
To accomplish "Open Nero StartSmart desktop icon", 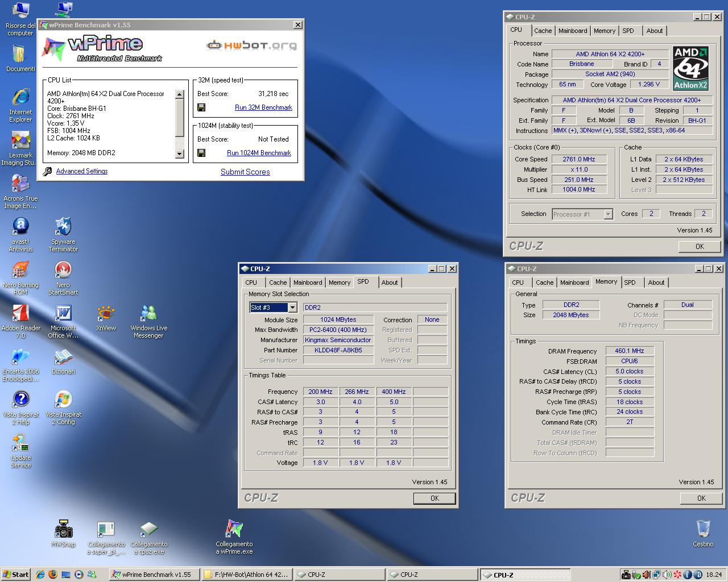I will [63, 278].
